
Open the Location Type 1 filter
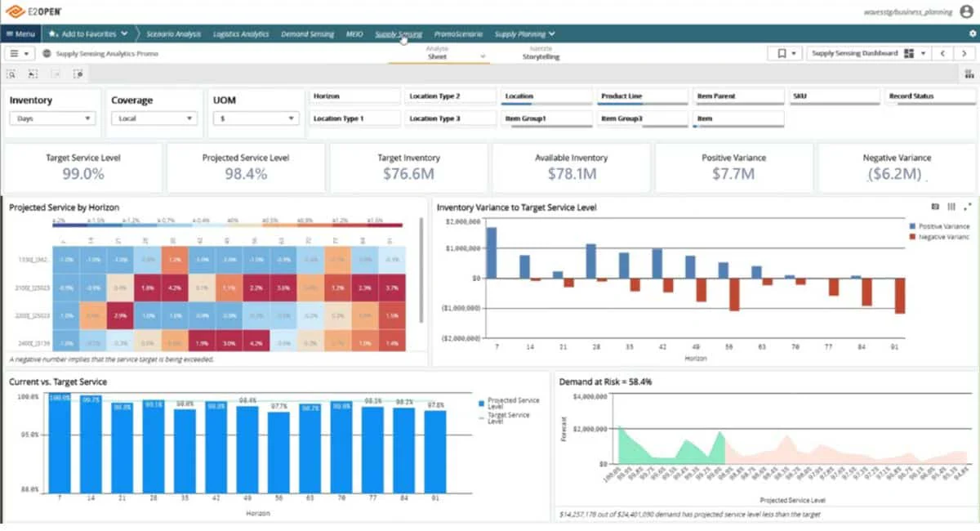(x=354, y=119)
